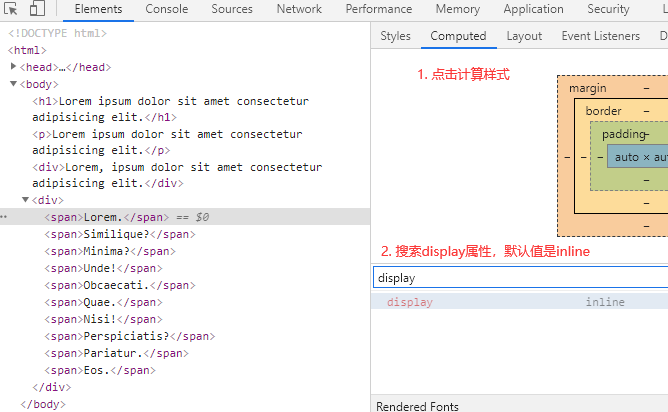Click the display filter input field
The image size is (668, 412).
(518, 278)
